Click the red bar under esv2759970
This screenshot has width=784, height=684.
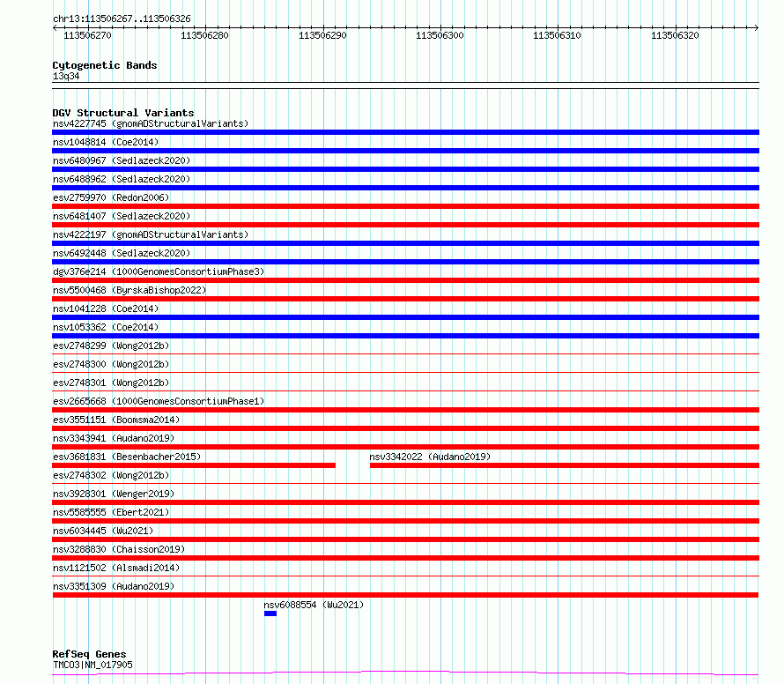tap(405, 206)
